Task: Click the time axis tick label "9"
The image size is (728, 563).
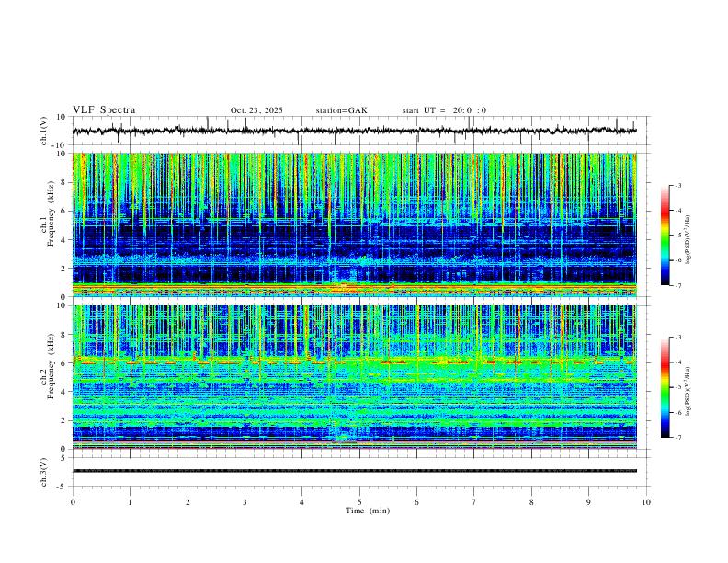Action: pos(588,502)
